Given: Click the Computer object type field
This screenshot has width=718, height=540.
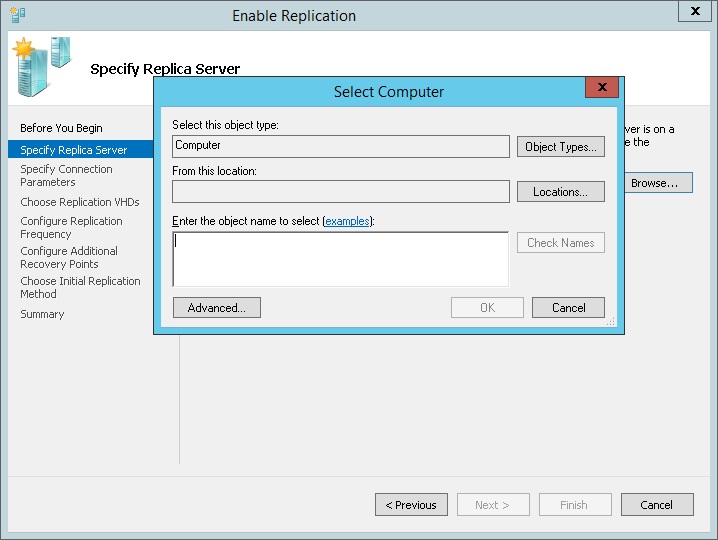Looking at the screenshot, I should [x=341, y=146].
